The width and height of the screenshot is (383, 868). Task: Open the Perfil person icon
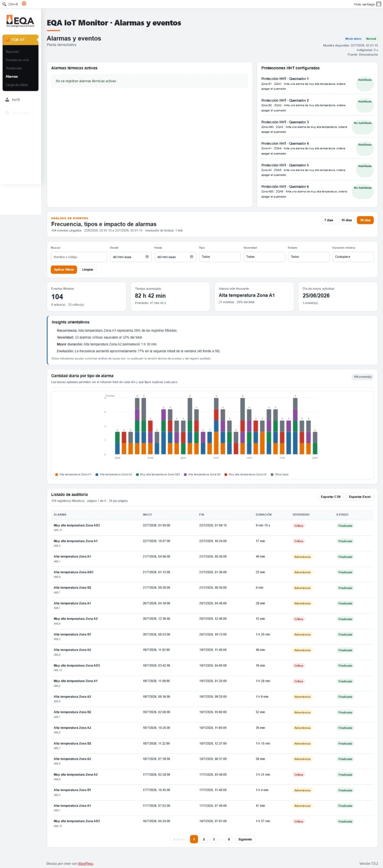pyautogui.click(x=7, y=100)
